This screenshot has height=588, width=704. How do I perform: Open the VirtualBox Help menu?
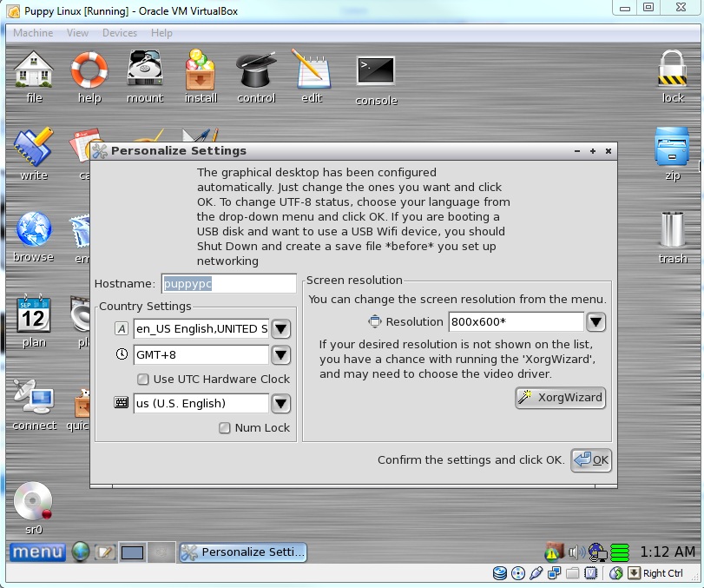coord(161,33)
